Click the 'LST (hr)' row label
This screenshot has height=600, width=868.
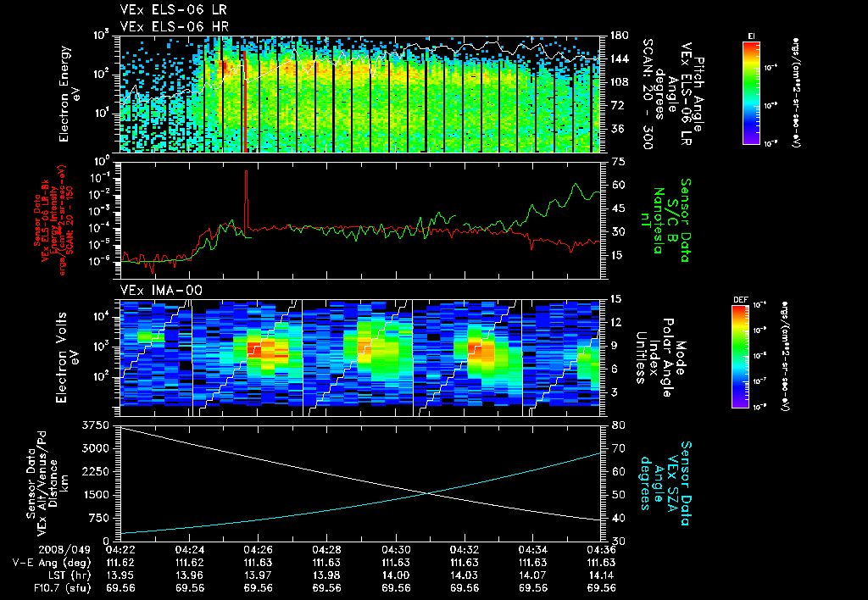pyautogui.click(x=68, y=575)
